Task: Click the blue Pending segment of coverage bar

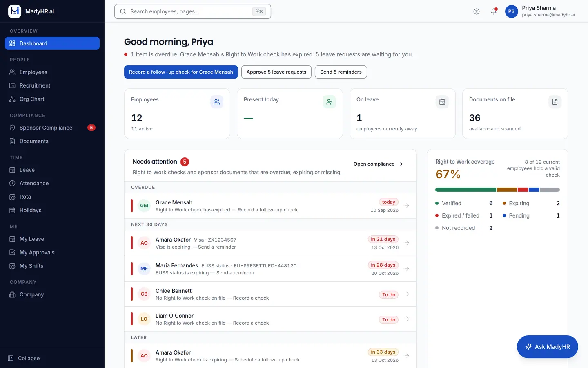Action: pyautogui.click(x=534, y=190)
